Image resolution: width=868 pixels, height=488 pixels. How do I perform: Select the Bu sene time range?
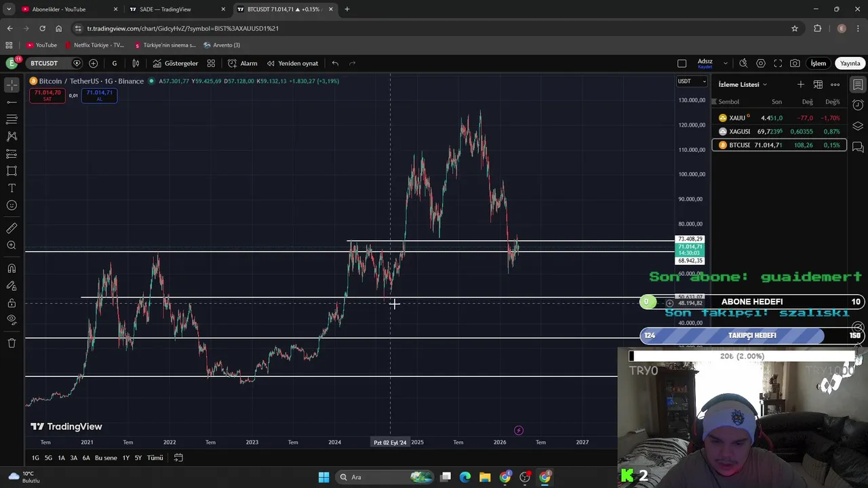click(x=106, y=458)
